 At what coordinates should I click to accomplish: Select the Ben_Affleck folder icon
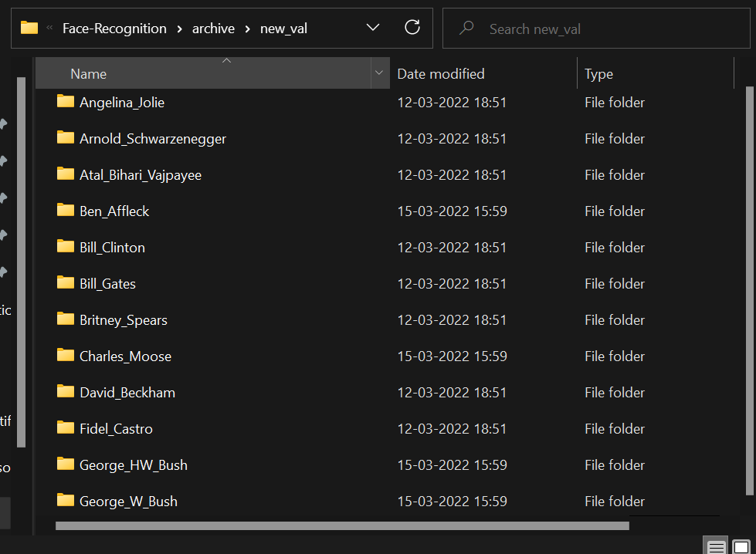coord(66,210)
